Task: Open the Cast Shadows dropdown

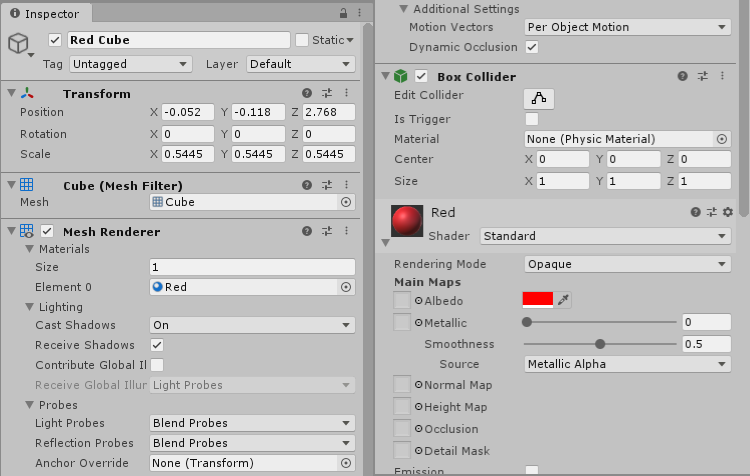Action: click(x=252, y=325)
